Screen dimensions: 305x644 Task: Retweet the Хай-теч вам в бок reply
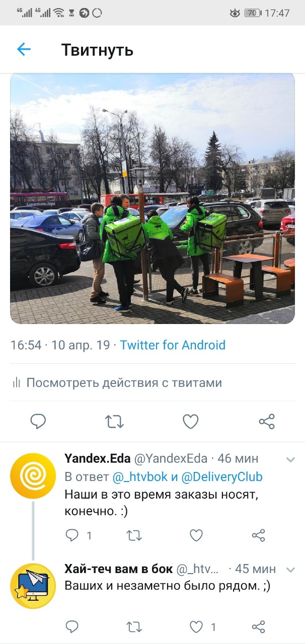pos(134,627)
